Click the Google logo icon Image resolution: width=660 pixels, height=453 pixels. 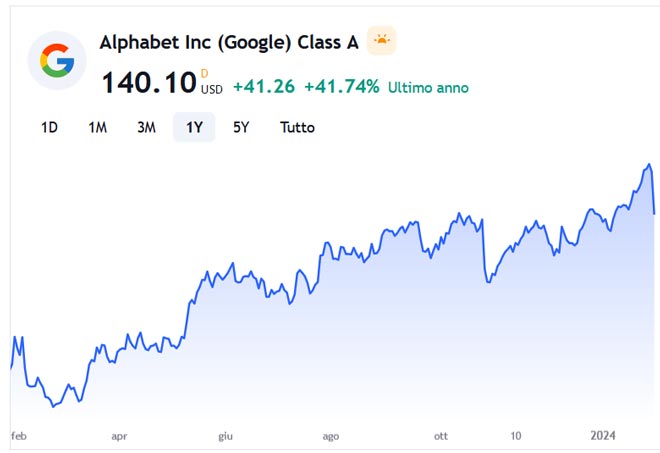[x=57, y=61]
